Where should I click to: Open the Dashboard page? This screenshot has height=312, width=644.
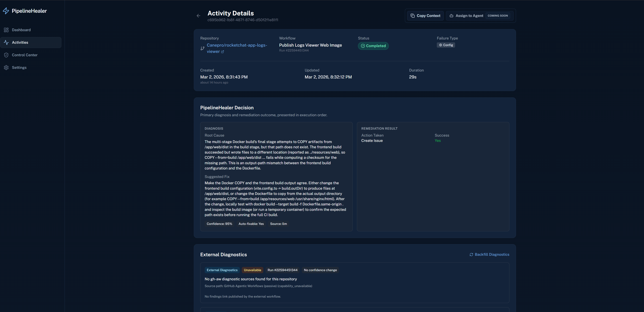click(31, 30)
